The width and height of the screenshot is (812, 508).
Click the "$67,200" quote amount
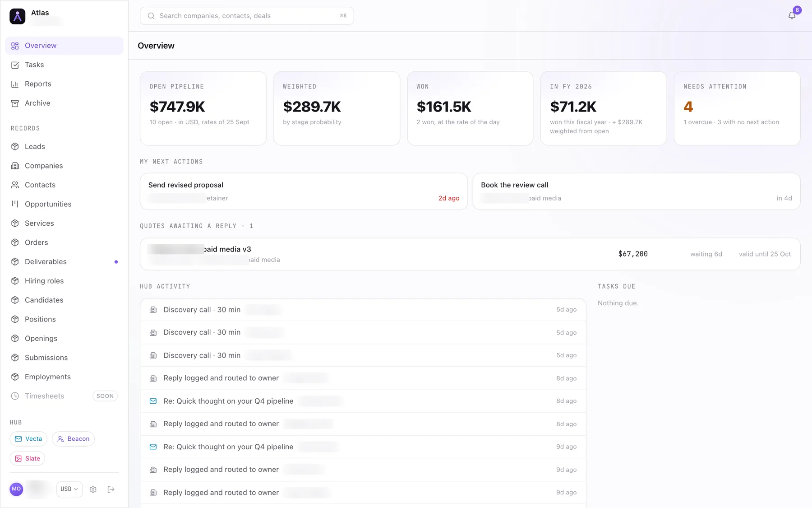click(x=633, y=254)
